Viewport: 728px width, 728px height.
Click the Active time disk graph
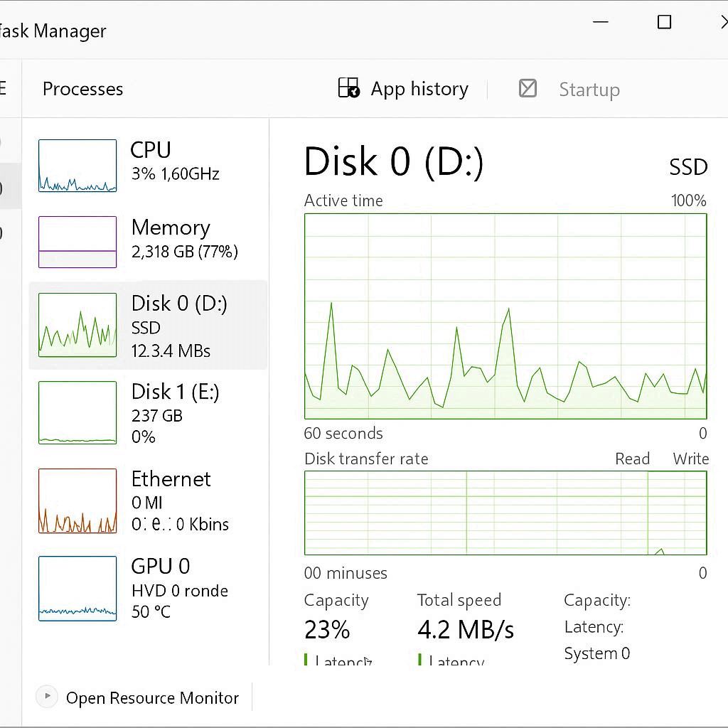click(505, 316)
